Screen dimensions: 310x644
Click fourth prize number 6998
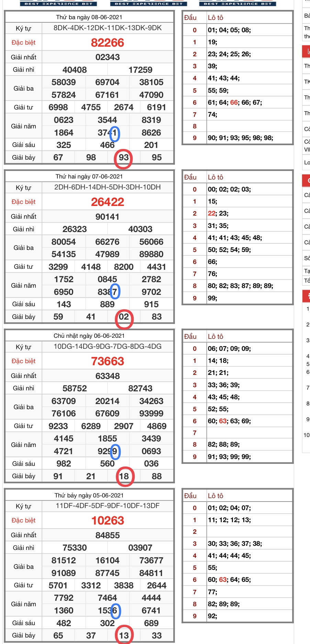58,107
